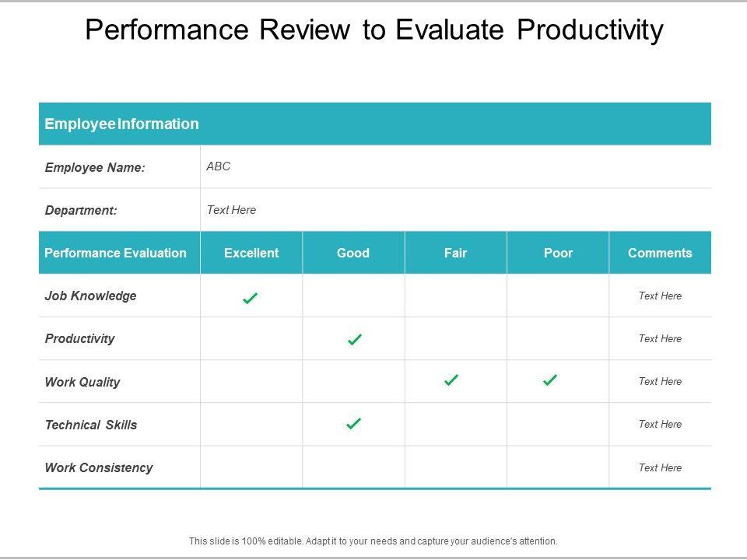747x560 pixels.
Task: Click Productivity comment Text Here
Action: tap(660, 338)
